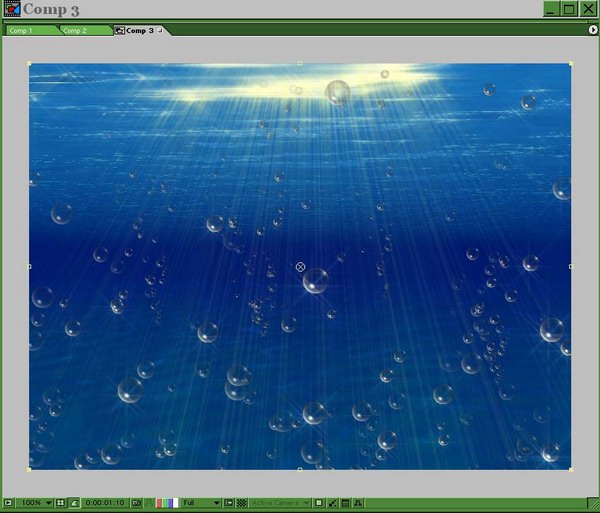Open the composition window flyout menu arrow
This screenshot has width=600, height=513.
pyautogui.click(x=592, y=30)
